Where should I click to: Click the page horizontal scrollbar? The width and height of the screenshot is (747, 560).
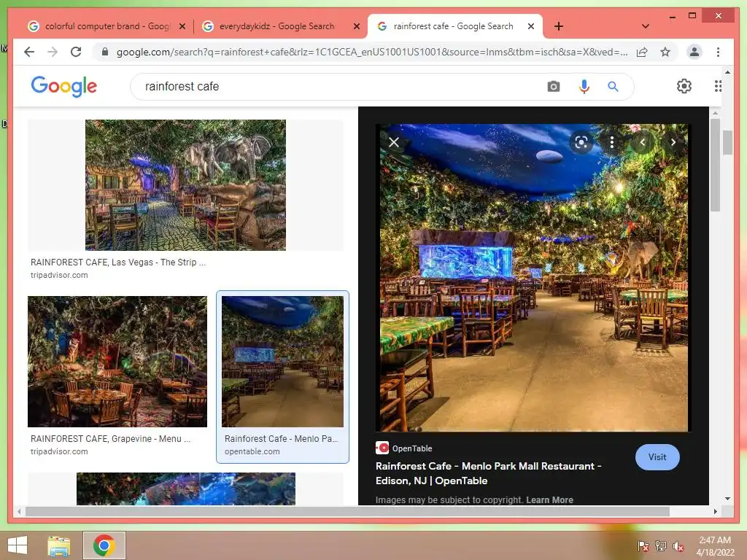(x=347, y=511)
